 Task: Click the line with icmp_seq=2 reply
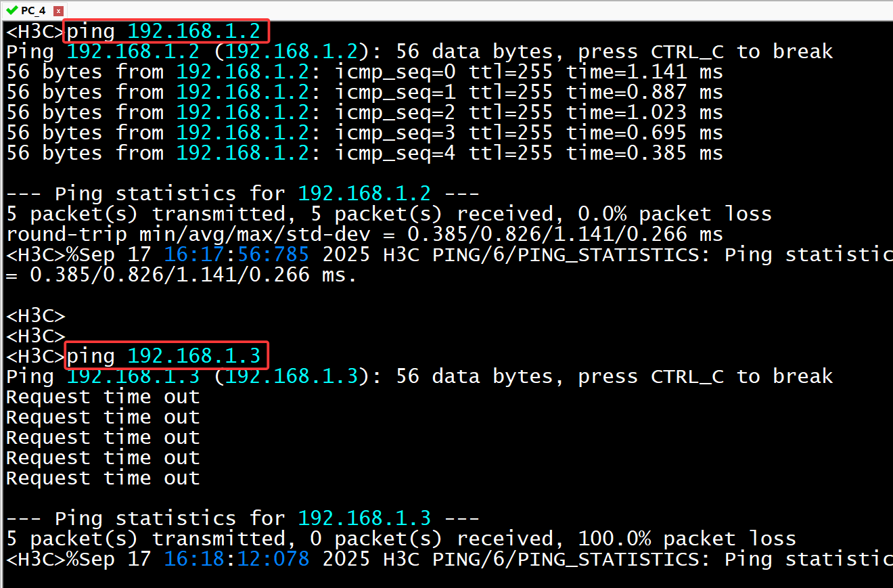coord(365,112)
